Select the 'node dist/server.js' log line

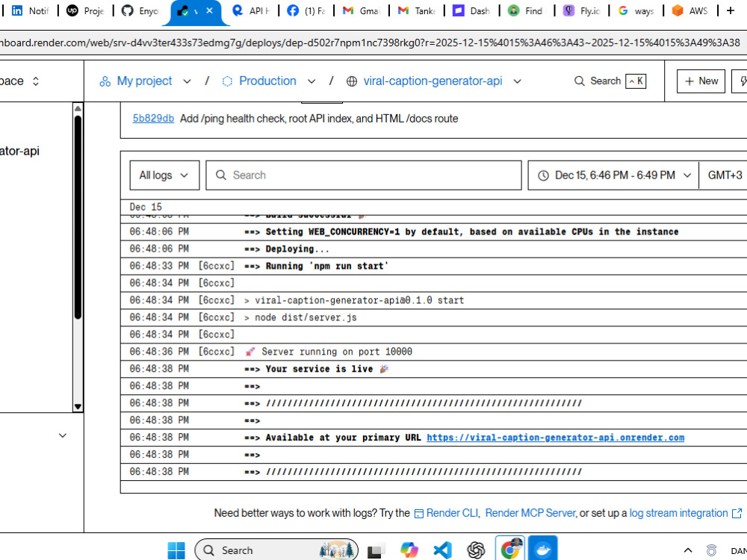click(x=433, y=317)
